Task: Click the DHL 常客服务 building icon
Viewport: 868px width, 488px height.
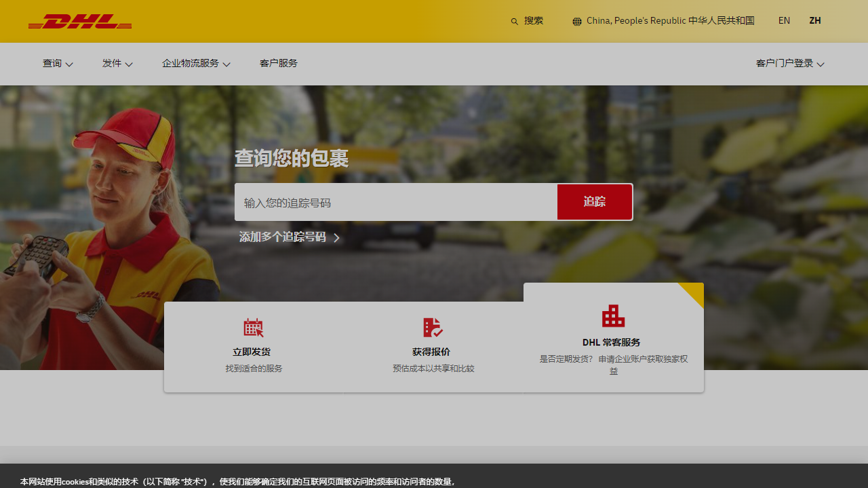Action: coord(613,316)
